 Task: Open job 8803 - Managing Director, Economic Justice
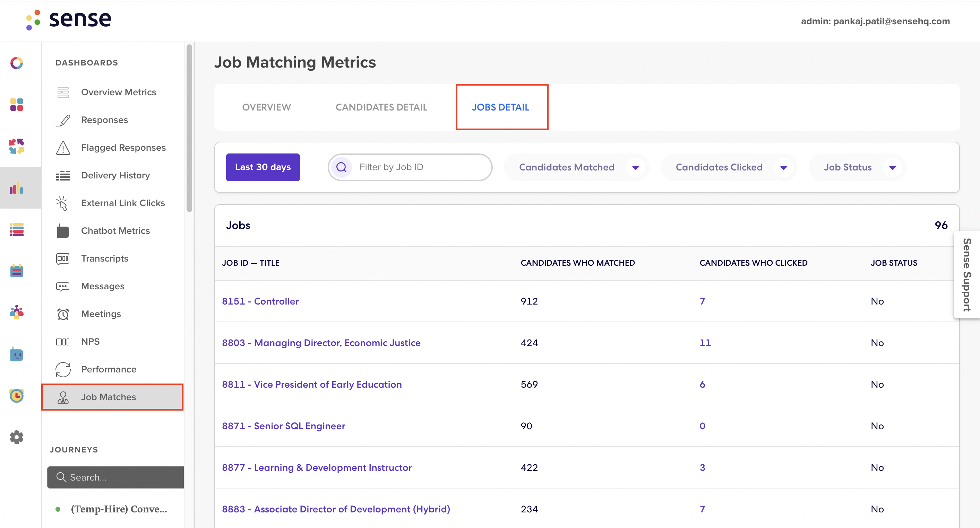321,343
